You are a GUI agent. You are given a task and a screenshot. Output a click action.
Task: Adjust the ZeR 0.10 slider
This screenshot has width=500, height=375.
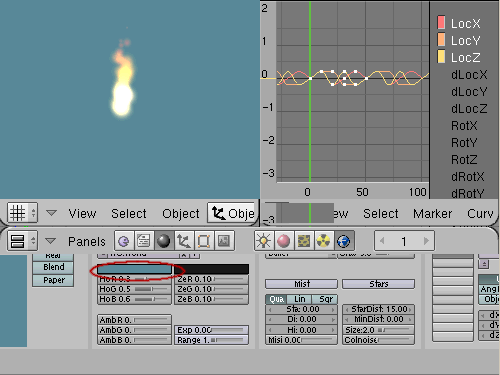212,279
